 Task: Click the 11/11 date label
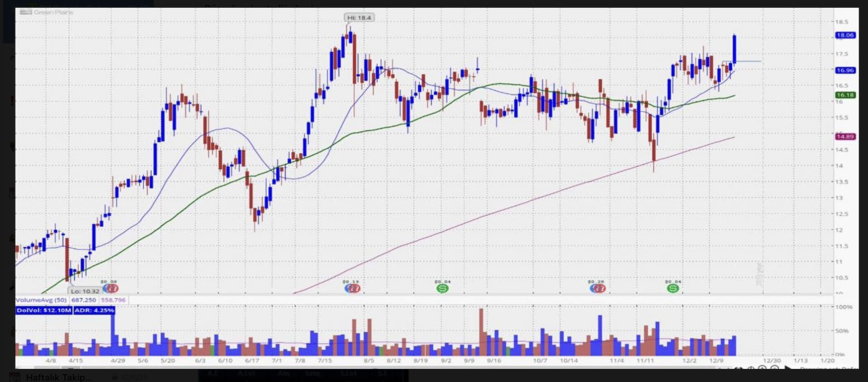tap(645, 361)
